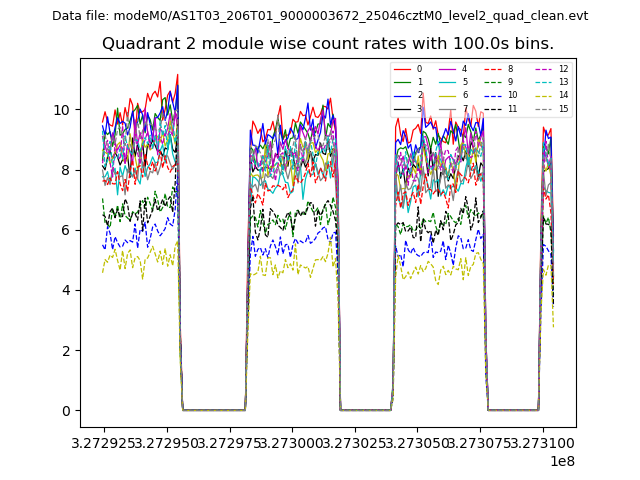Click the red dashed legend line for module 8

click(x=493, y=69)
